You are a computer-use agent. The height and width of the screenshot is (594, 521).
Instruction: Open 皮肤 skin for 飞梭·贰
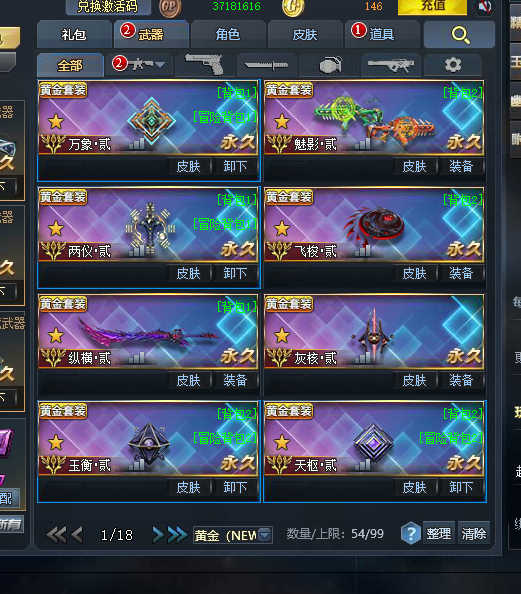pyautogui.click(x=415, y=273)
